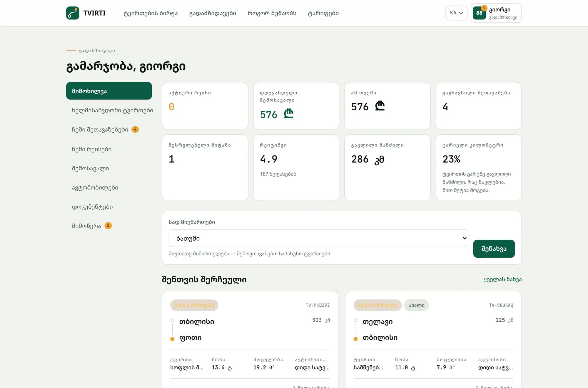Open გადამზიდავები in the top menu

click(213, 13)
